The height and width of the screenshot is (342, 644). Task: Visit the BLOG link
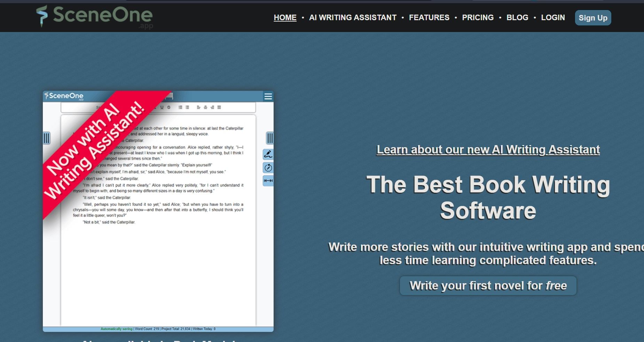point(517,17)
